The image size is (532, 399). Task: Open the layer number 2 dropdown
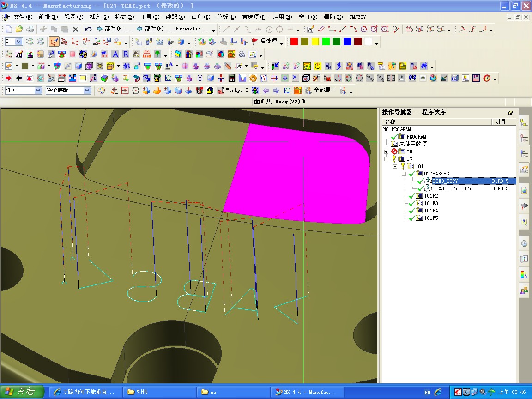pos(19,42)
